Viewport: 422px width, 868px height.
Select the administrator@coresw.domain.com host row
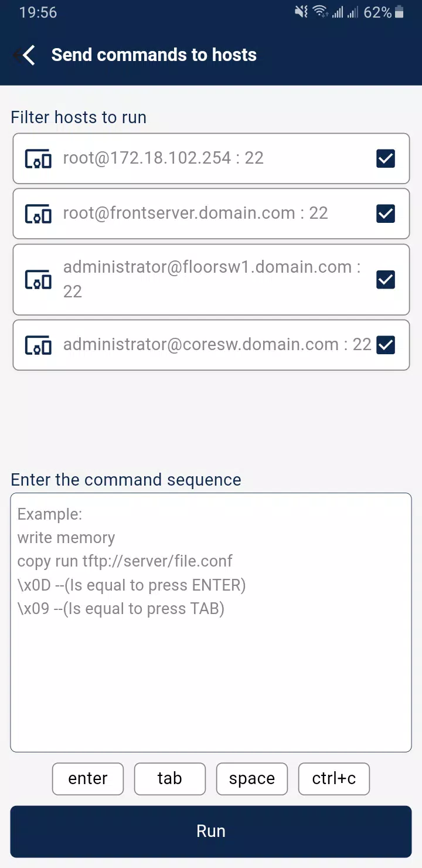pos(211,345)
